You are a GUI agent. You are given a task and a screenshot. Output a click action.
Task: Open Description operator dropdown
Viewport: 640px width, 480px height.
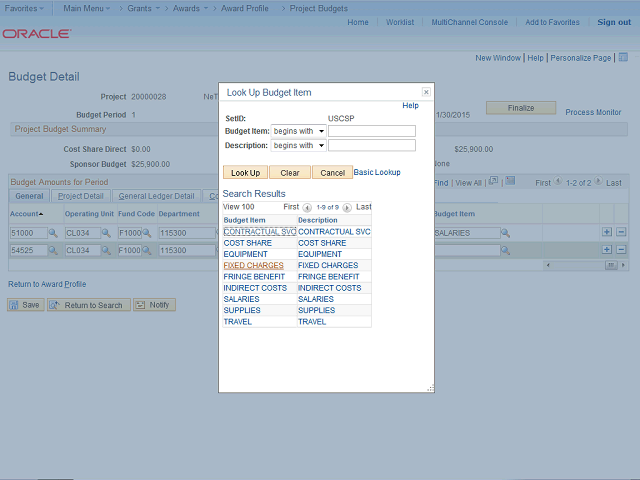[299, 145]
